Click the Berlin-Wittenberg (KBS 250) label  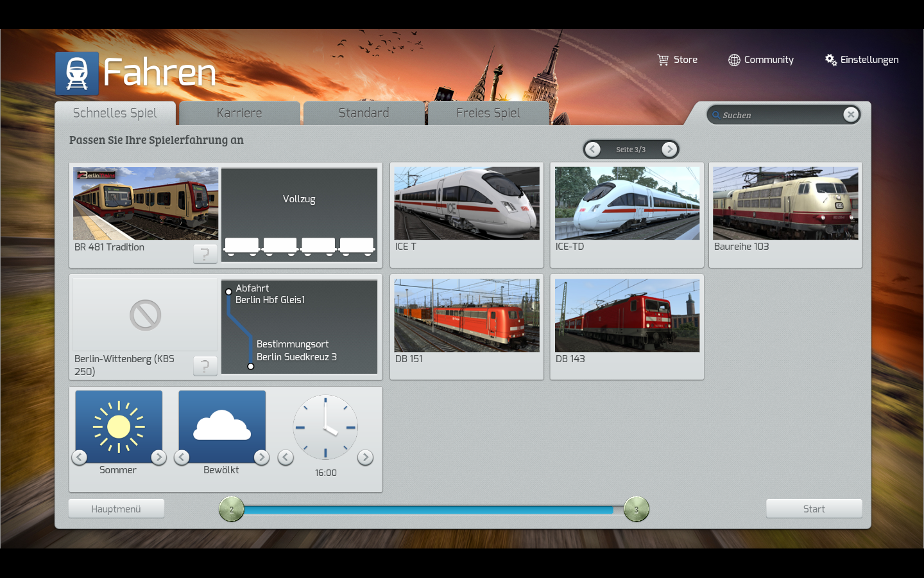(124, 365)
